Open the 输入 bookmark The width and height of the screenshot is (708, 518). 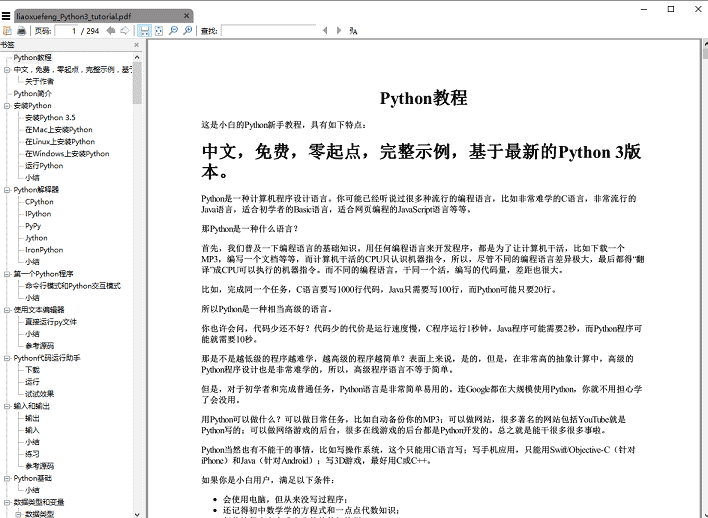[32, 430]
